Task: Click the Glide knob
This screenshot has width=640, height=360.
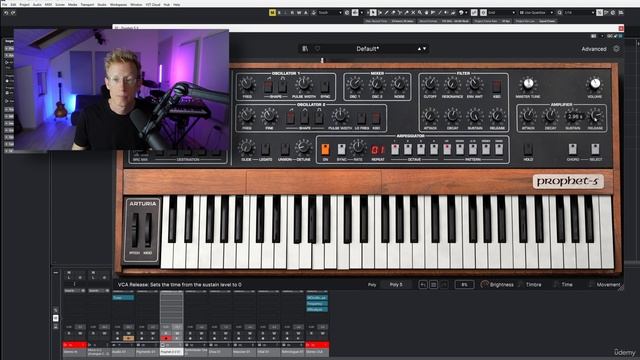Action: (x=246, y=147)
